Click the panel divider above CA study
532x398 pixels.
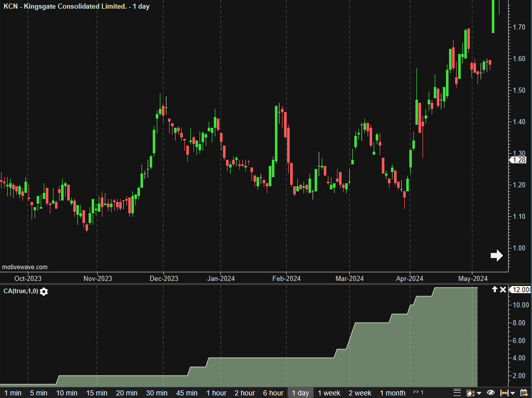[255, 284]
